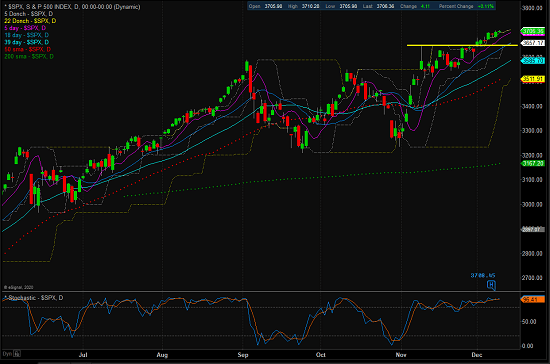The width and height of the screenshot is (550, 364).
Task: Select the 5 Donch - $SPX study label
Action: (x=29, y=14)
